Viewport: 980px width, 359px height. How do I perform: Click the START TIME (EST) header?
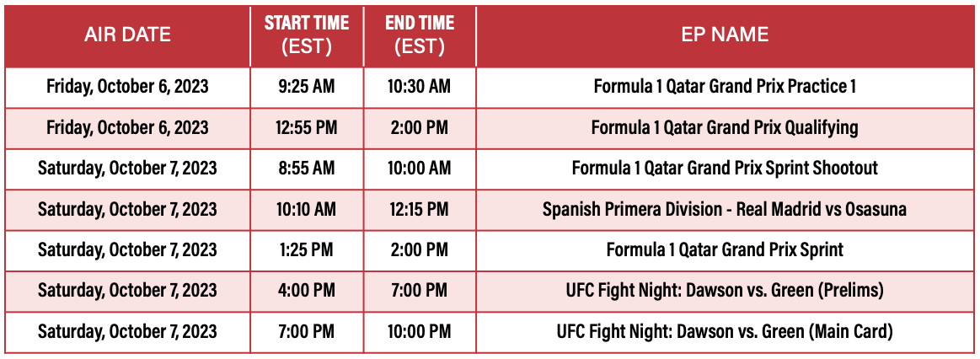tap(307, 35)
